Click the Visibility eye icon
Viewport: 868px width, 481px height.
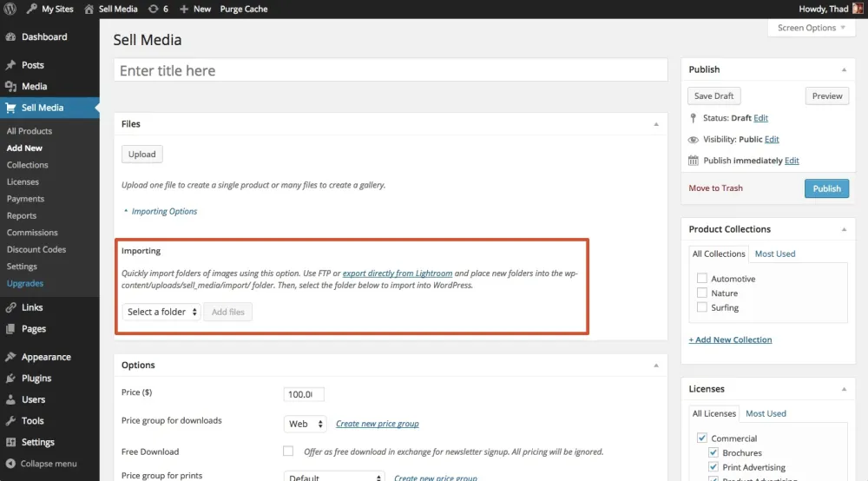point(693,140)
